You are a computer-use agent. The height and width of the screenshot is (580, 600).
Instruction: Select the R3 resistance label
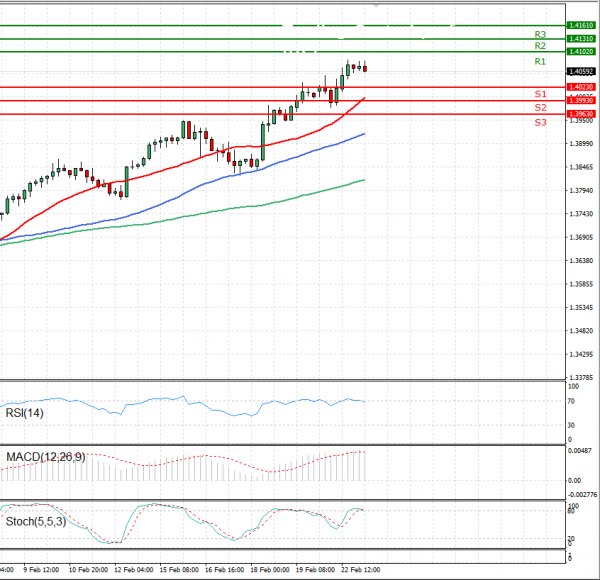[540, 34]
